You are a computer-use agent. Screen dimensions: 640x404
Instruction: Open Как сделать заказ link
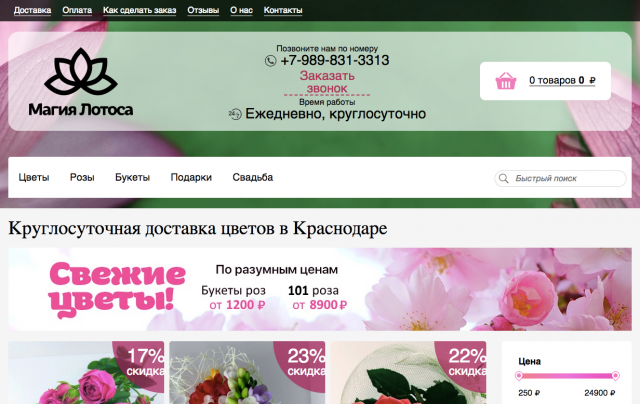coord(140,10)
